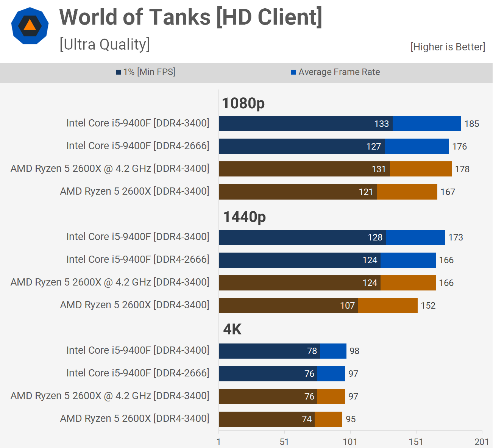Image resolution: width=493 pixels, height=448 pixels.
Task: Click the dark navy 1% Min FPS legend square
Action: 118,72
